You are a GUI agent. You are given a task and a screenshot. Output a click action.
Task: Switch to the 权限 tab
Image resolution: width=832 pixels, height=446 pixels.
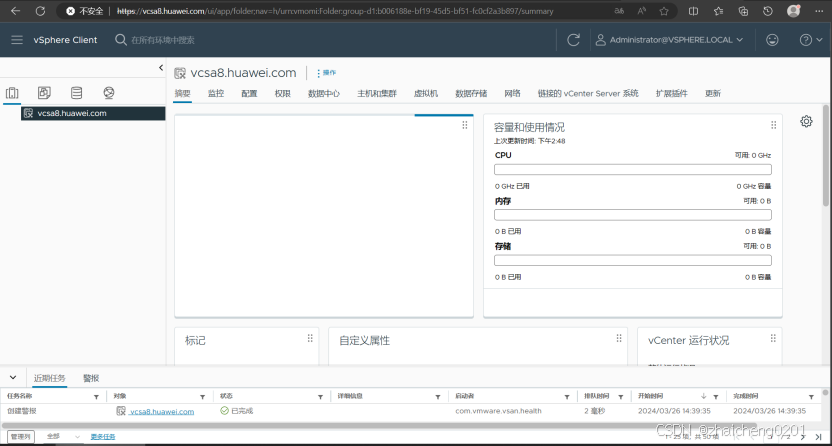coord(282,93)
